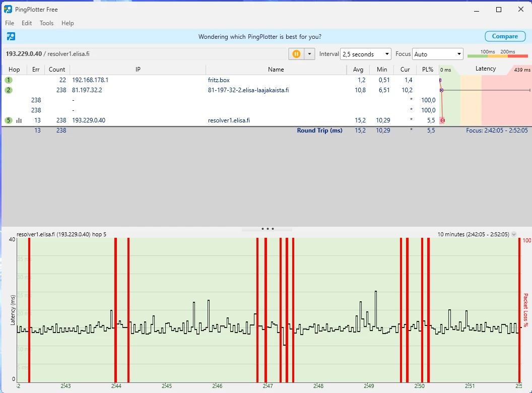Click the Count column header
The image size is (532, 393).
click(x=57, y=69)
